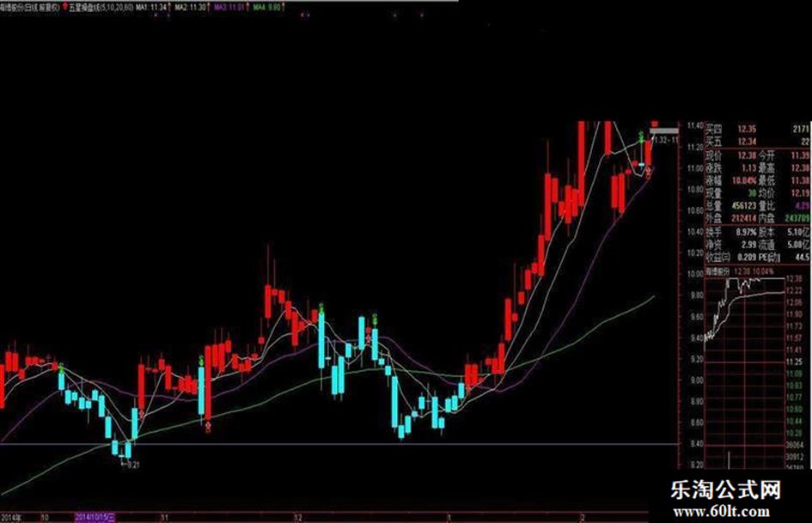The image size is (812, 523).
Task: Click the highlighted 2014/10/15 date marker
Action: click(95, 517)
